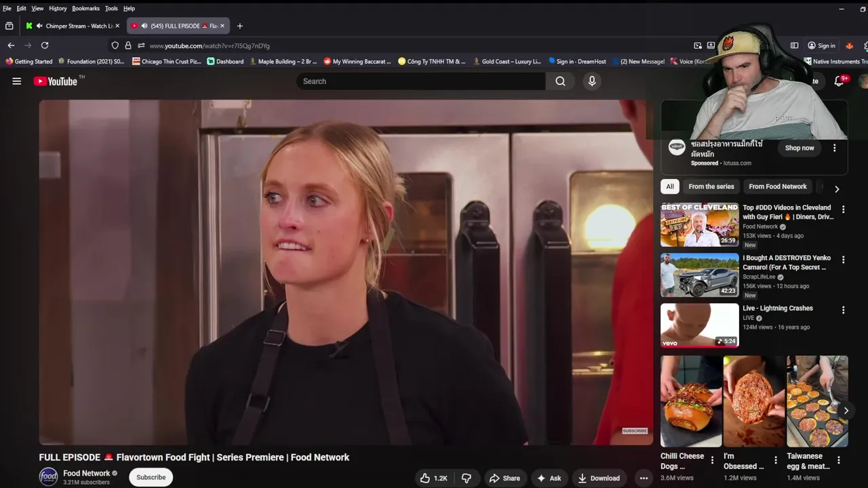Open the Getting Started bookmark
The height and width of the screenshot is (488, 868).
(29, 61)
